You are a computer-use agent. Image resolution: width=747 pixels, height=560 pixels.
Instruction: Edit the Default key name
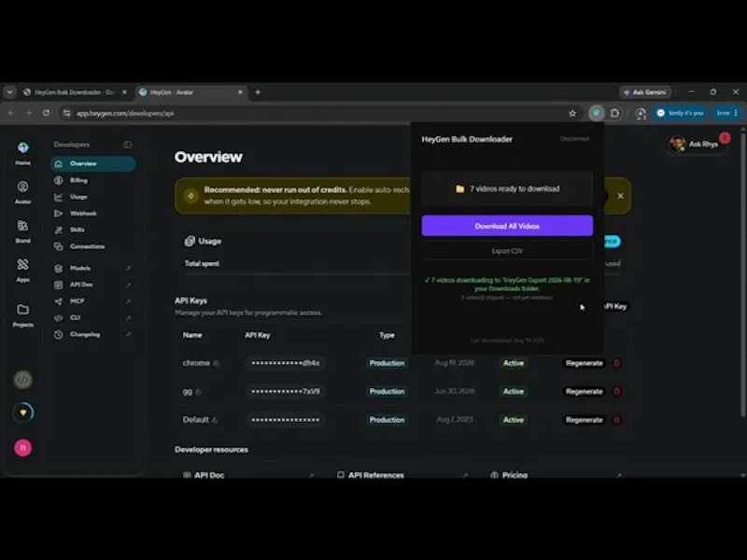(215, 420)
